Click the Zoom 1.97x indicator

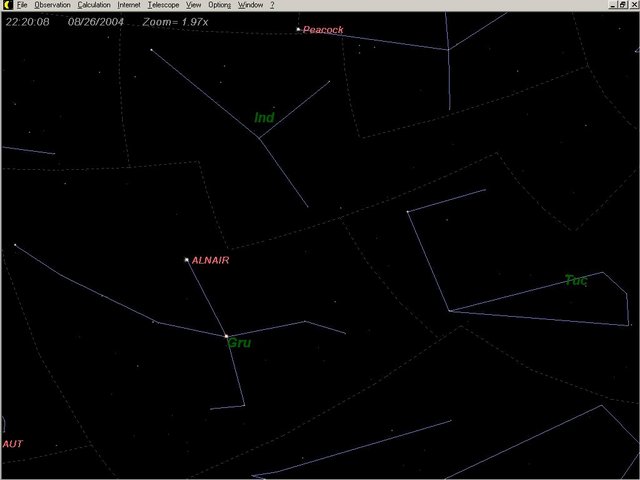tap(171, 19)
